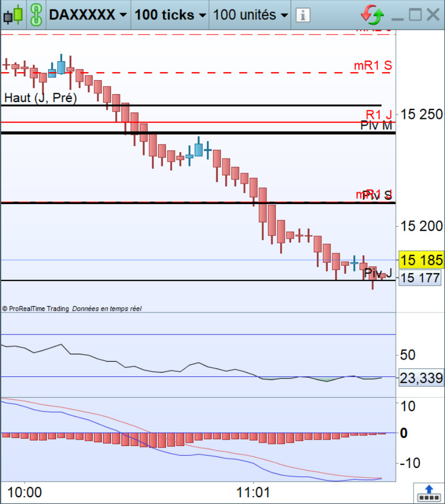Viewport: 445px width, 504px height.
Task: Click the 50 level on oscillator axis
Action: (x=408, y=355)
